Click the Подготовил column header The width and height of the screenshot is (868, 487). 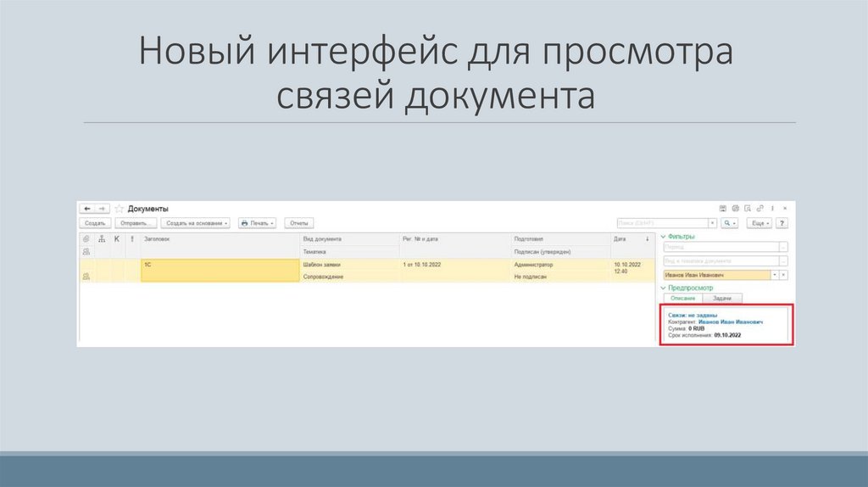[x=560, y=238]
